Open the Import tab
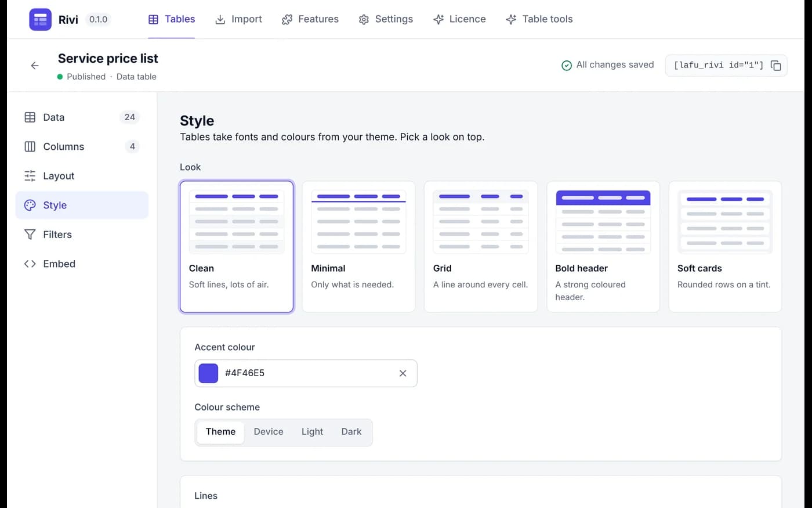812x508 pixels. 238,19
